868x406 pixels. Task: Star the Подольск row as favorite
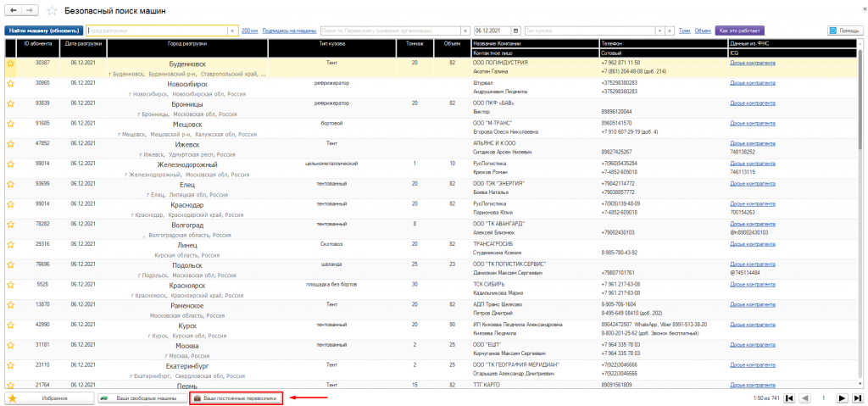click(x=10, y=264)
